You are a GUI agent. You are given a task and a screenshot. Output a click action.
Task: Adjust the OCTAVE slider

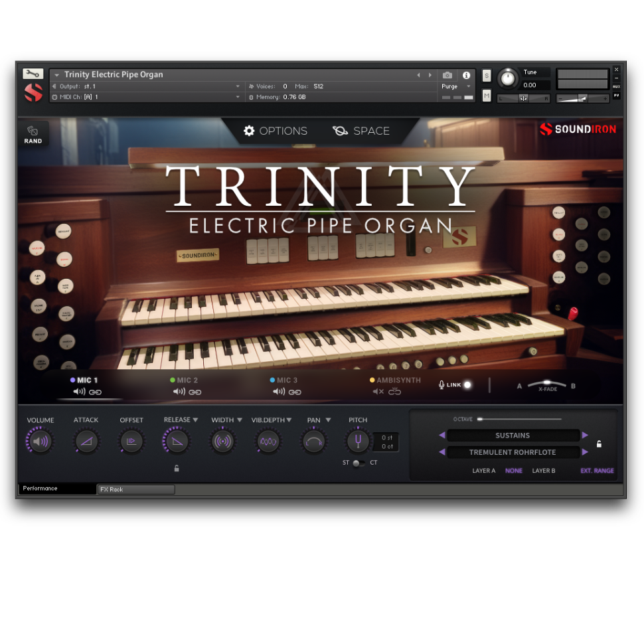tap(519, 419)
